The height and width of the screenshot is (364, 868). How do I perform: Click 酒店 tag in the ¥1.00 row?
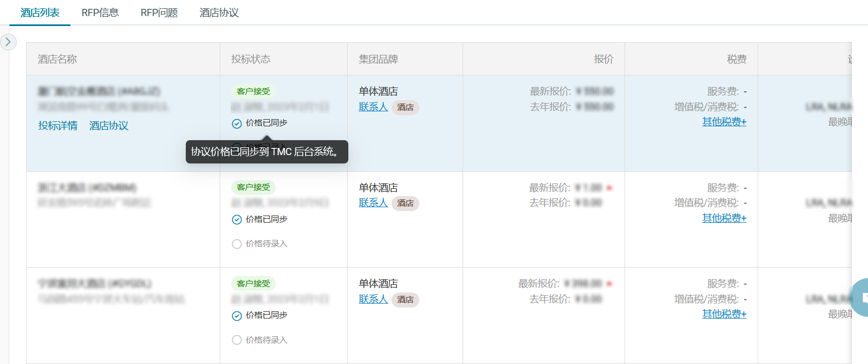coord(405,203)
